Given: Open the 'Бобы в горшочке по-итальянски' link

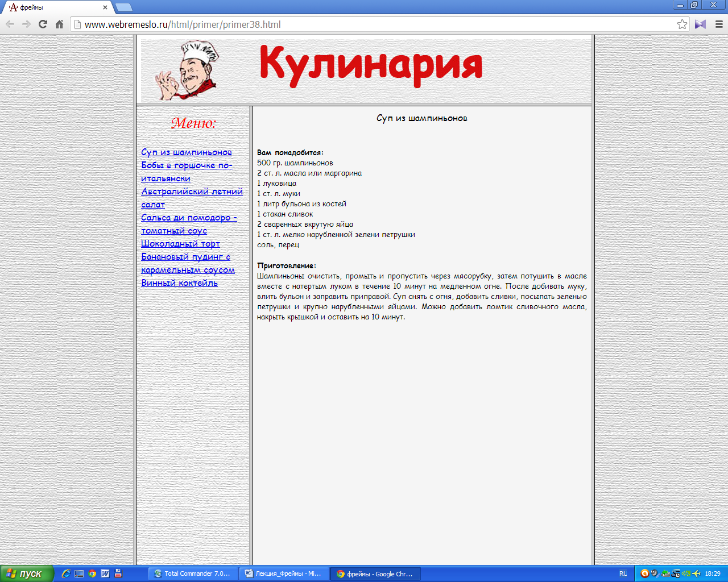Looking at the screenshot, I should pos(187,172).
